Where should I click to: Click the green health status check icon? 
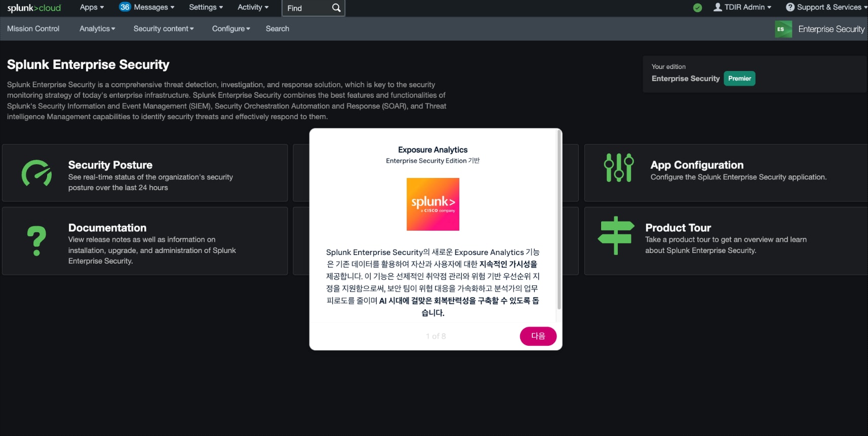point(697,8)
